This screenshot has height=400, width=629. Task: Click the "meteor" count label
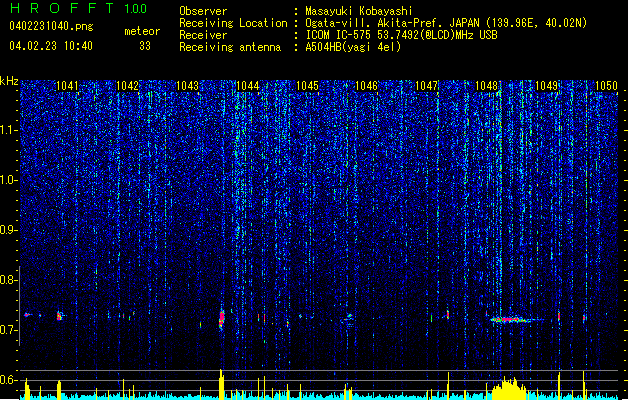tap(142, 31)
